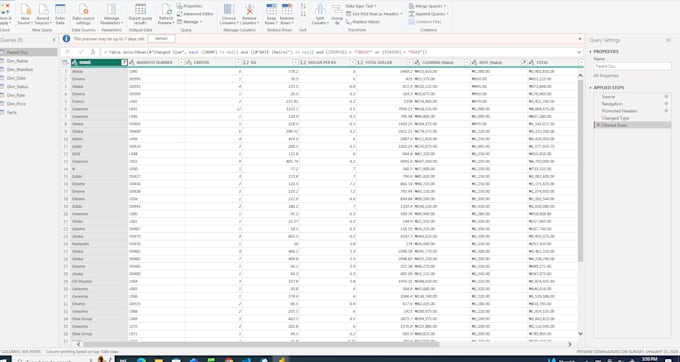Open the Manage query dropdown

(x=190, y=22)
